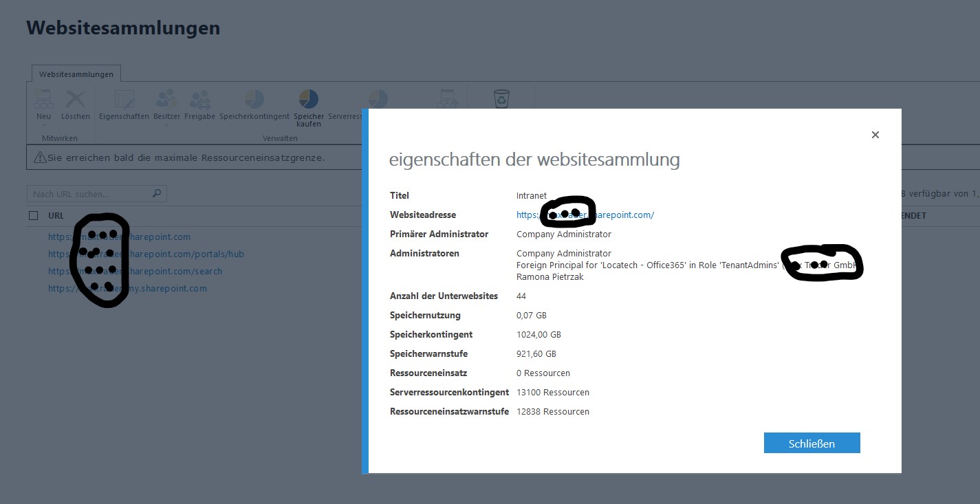Viewport: 980px width, 504px height.
Task: Close the dialog with the X button
Action: 875,135
